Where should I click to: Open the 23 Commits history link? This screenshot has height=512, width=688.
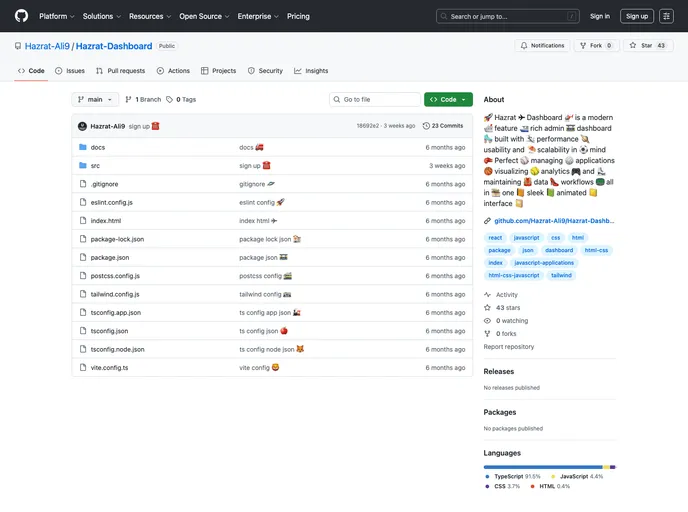443,126
